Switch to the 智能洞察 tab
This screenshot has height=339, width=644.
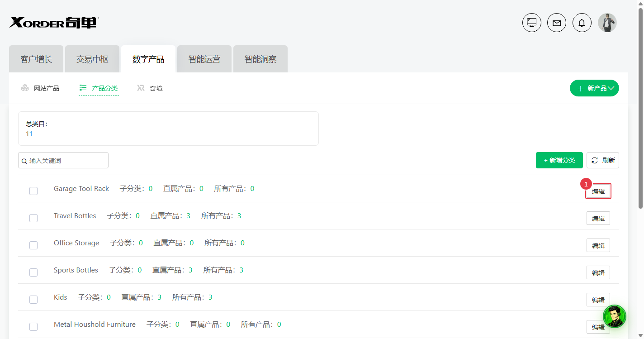click(260, 59)
